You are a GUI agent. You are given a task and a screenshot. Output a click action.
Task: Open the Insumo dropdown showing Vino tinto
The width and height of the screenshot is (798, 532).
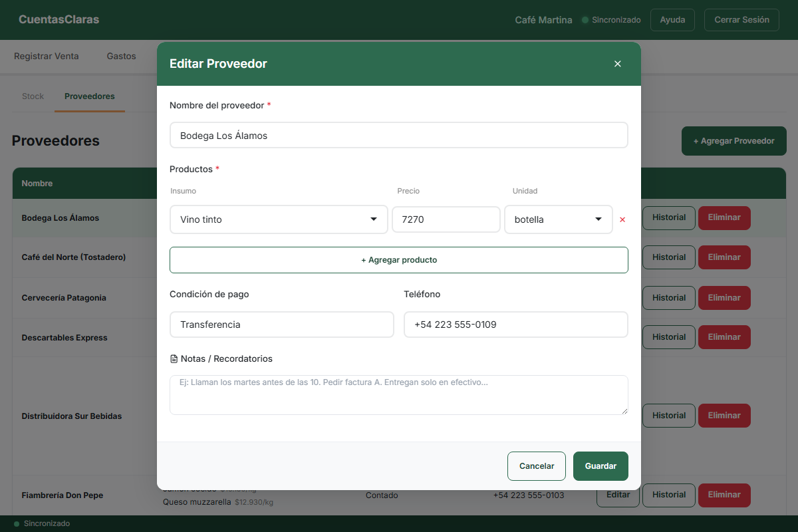pyautogui.click(x=279, y=219)
